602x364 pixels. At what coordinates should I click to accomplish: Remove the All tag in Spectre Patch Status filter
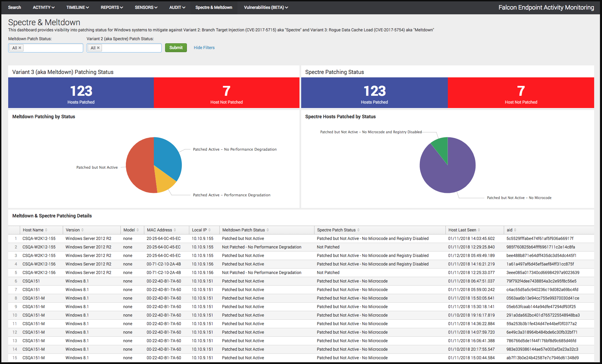pyautogui.click(x=98, y=48)
